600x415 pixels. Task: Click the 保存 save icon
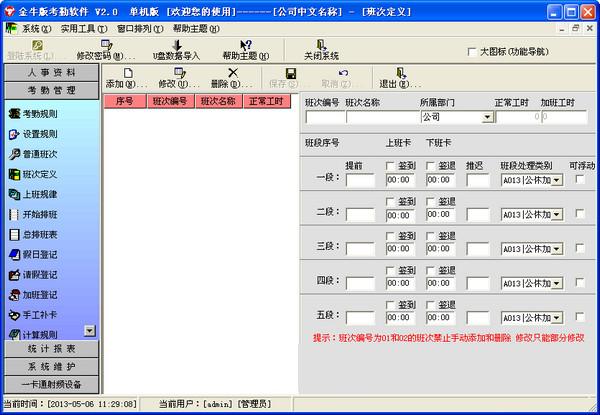[291, 73]
